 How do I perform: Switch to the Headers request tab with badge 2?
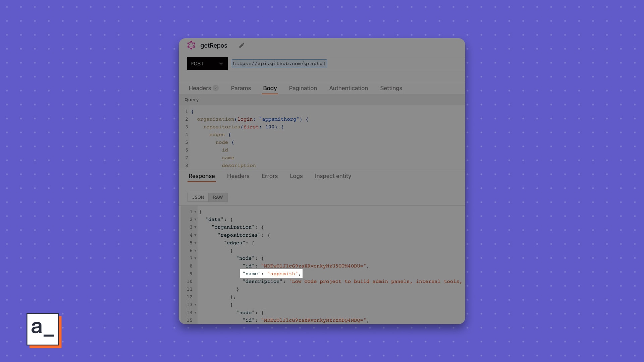[203, 88]
